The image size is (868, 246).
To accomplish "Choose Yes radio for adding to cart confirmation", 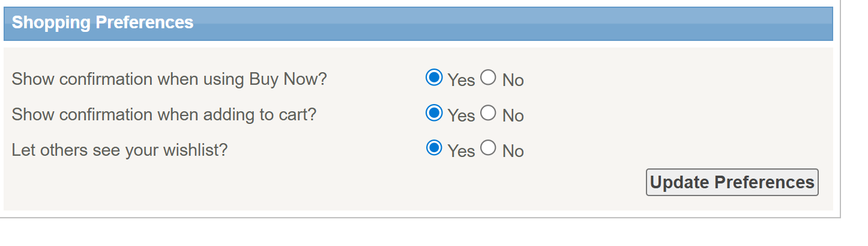I will [x=434, y=113].
